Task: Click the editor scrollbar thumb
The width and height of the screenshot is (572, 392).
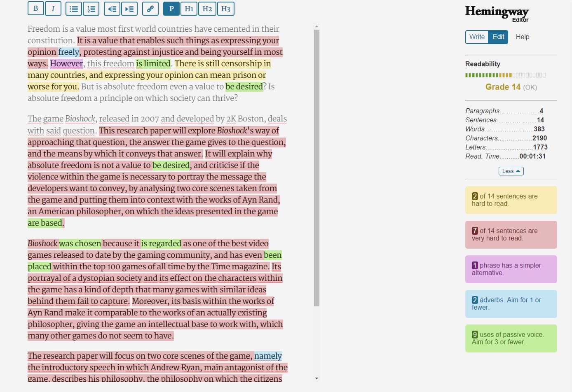Action: tap(316, 168)
